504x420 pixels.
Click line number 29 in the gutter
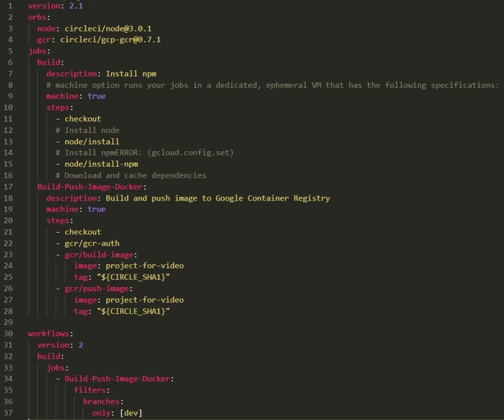pos(9,322)
